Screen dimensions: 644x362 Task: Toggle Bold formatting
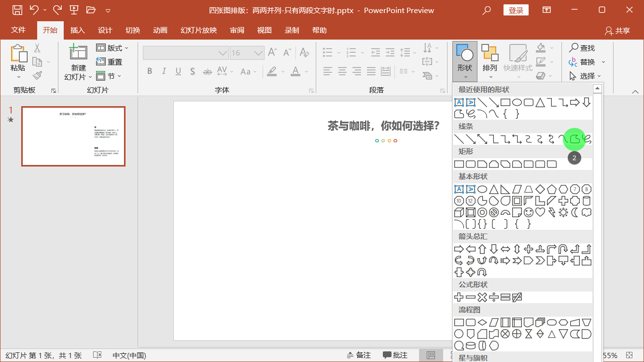click(x=150, y=71)
